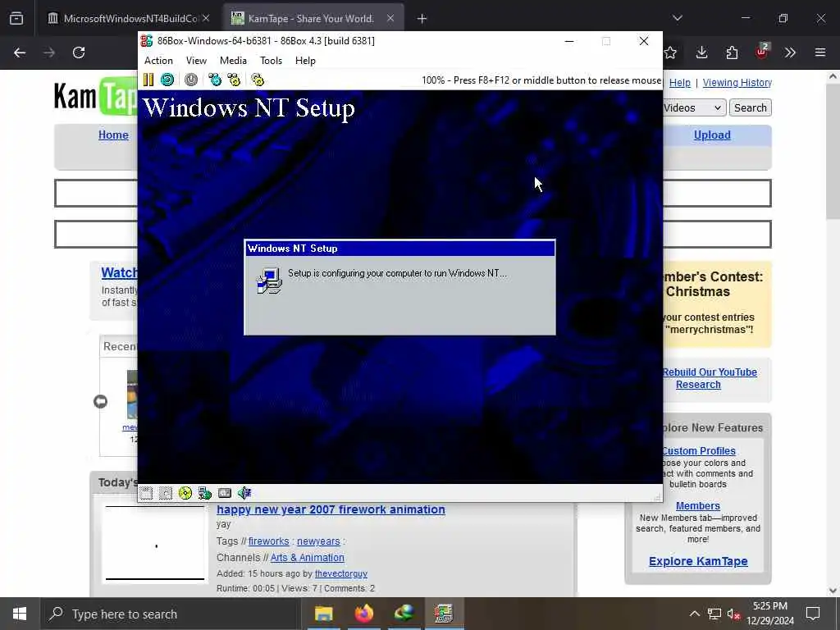Send Ctrl+Alt+Esc using the yellow keys icon

(x=234, y=80)
